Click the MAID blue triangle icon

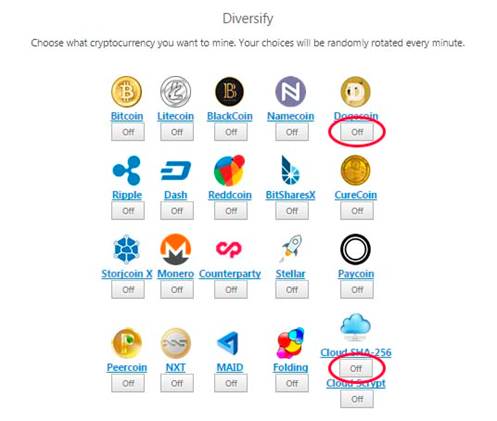click(x=228, y=343)
